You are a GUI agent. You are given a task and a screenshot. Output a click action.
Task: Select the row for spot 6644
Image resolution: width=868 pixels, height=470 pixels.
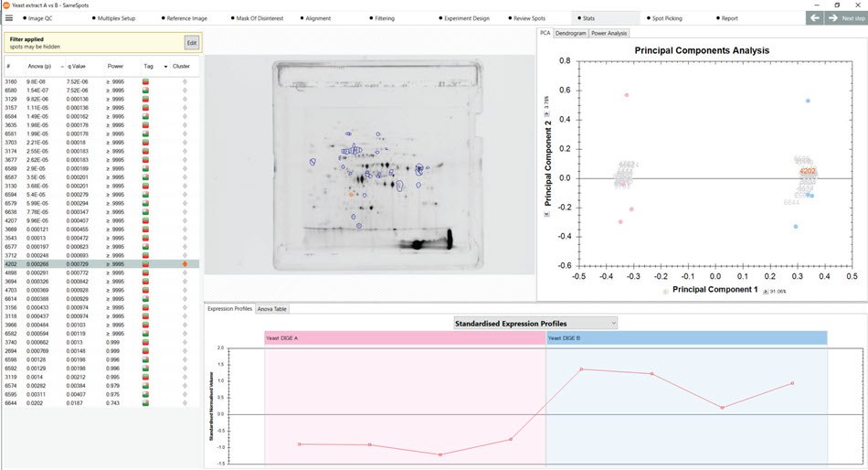101,403
